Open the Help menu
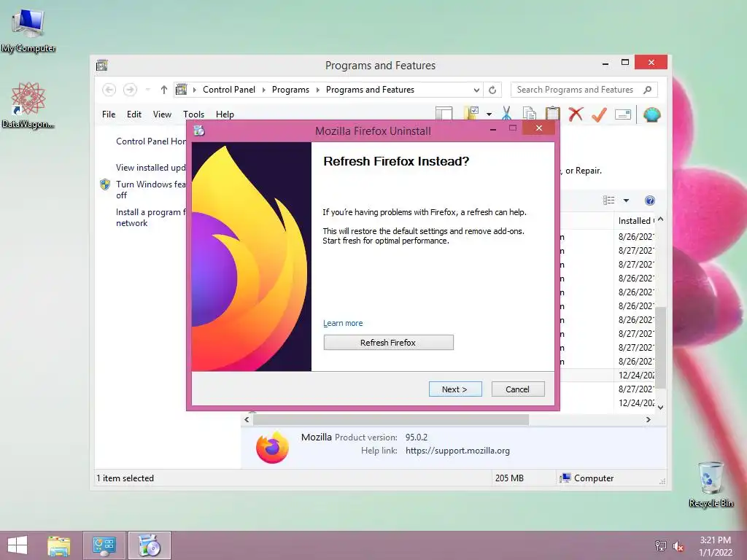747x560 pixels. (225, 114)
